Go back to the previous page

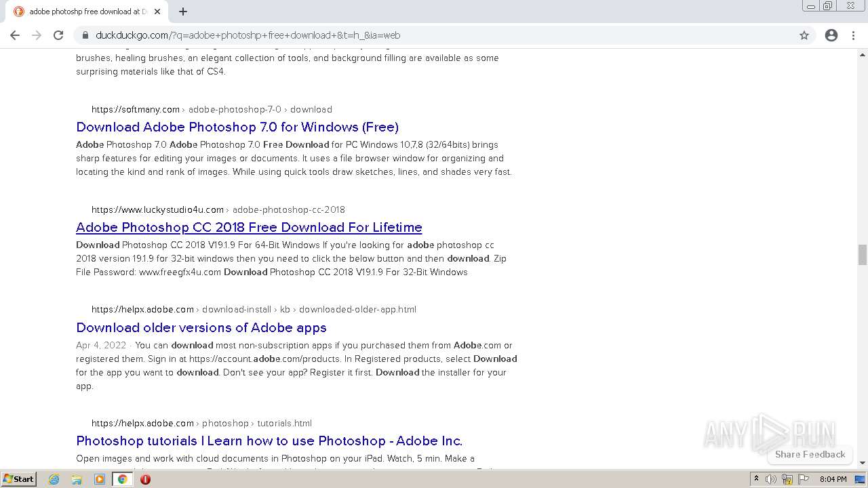(15, 35)
